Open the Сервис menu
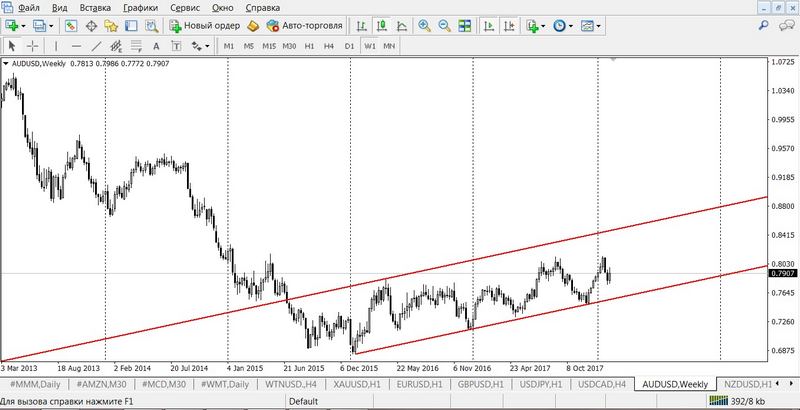The image size is (800, 410). tap(184, 7)
